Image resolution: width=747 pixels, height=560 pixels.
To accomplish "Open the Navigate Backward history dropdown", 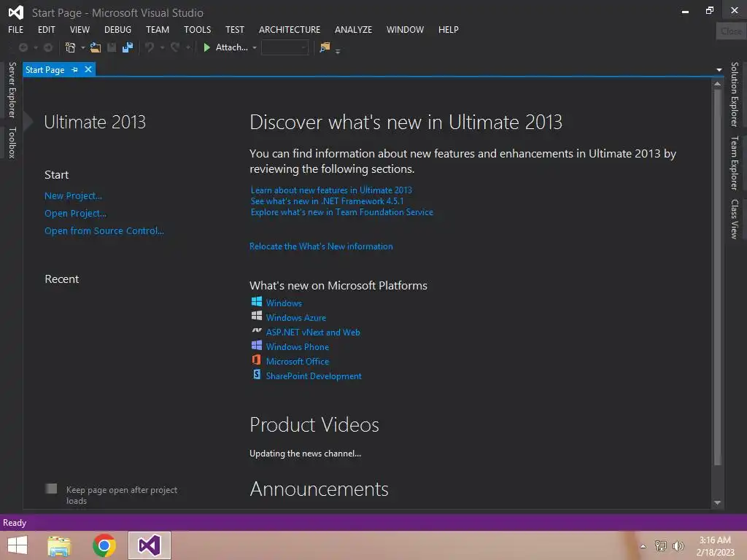I will 35,47.
